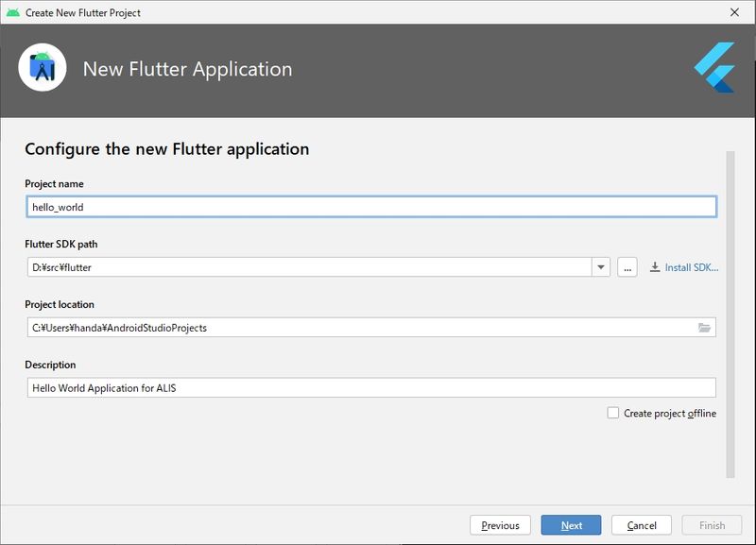Enable Create project offline checkbox
The height and width of the screenshot is (545, 756).
point(613,413)
